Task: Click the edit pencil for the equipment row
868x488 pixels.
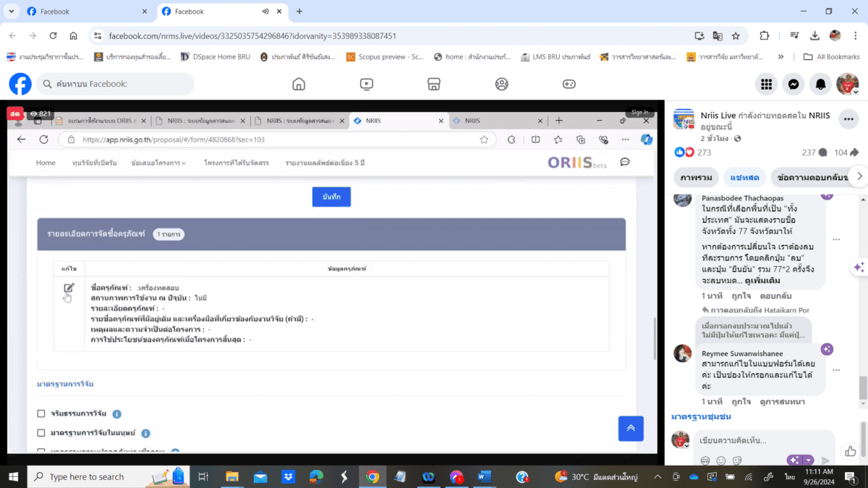Action: coord(69,288)
